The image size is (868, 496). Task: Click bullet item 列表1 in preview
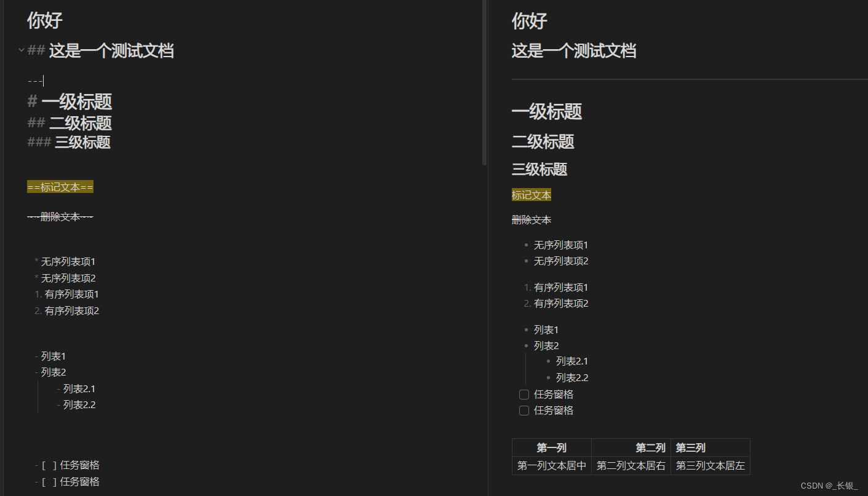coord(546,330)
